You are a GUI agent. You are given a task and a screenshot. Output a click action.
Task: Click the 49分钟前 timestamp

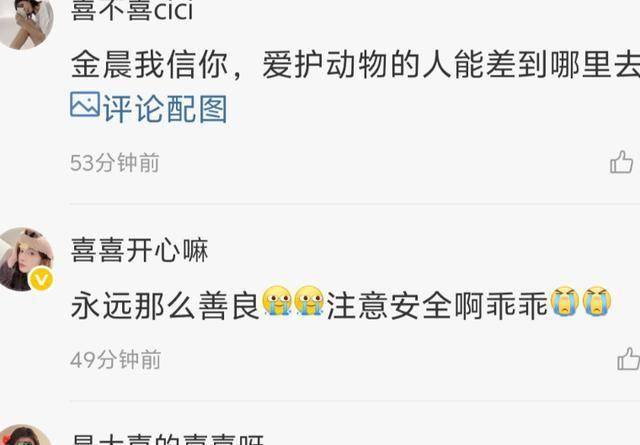116,360
